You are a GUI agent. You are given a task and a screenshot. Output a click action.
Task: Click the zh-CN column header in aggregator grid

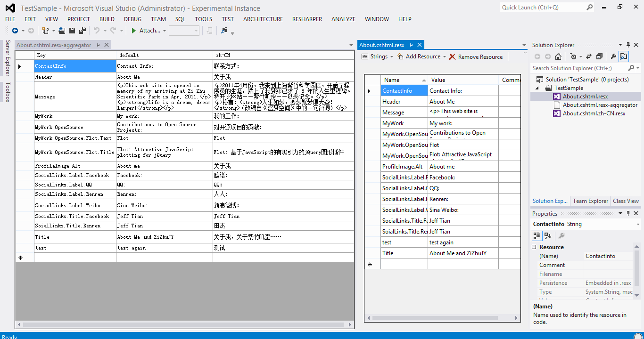(283, 55)
